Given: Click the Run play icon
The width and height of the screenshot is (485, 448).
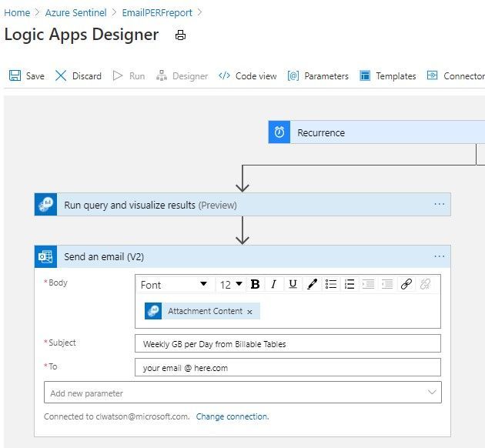Looking at the screenshot, I should click(118, 75).
